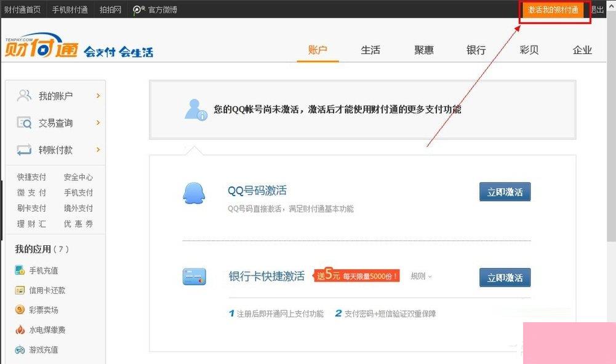Click the 信用卡还款 app icon
This screenshot has width=616, height=364.
pyautogui.click(x=20, y=290)
